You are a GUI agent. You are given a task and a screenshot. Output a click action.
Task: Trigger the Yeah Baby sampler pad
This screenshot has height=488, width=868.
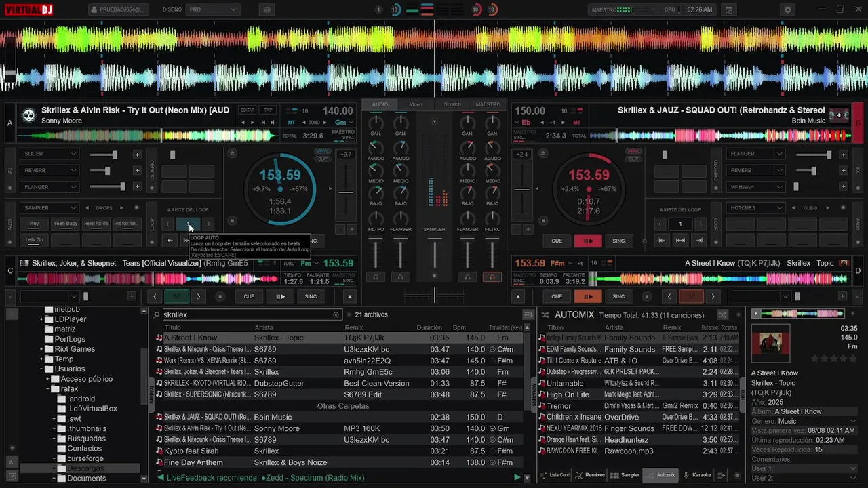[65, 224]
